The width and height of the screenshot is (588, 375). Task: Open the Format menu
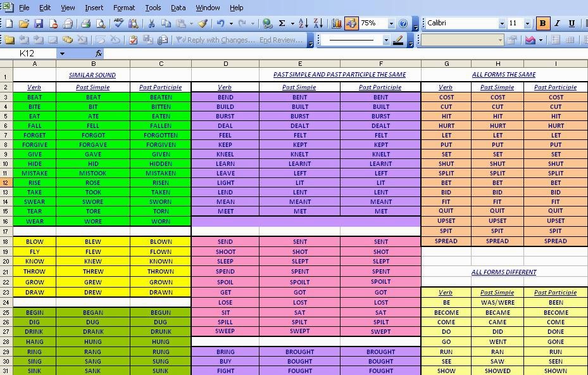[124, 8]
